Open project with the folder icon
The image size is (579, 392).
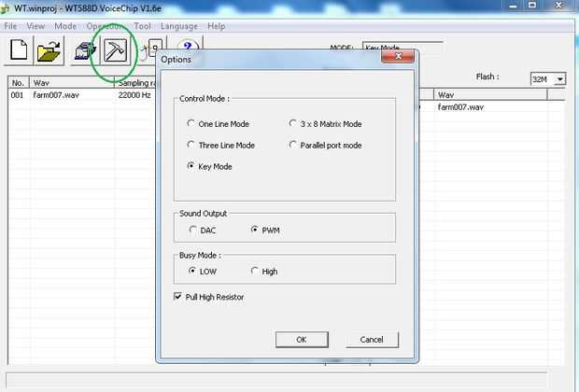pos(49,50)
